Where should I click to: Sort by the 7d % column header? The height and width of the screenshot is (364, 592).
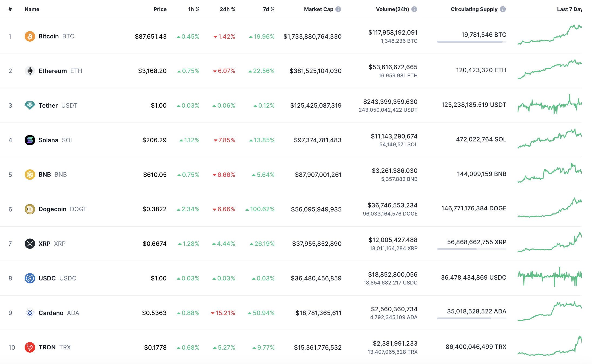tap(268, 9)
